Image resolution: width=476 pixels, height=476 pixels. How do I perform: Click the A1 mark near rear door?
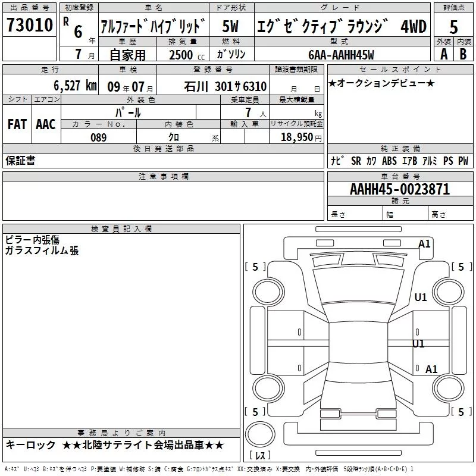click(431, 369)
